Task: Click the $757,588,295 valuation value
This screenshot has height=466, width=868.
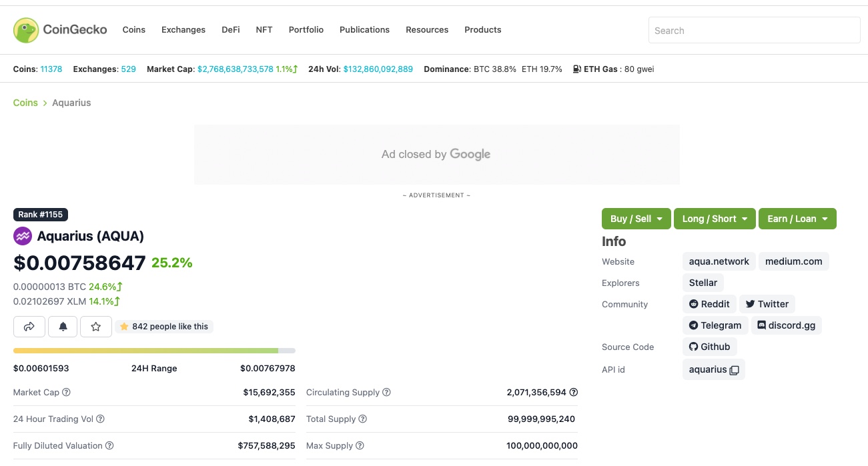Action: point(267,446)
